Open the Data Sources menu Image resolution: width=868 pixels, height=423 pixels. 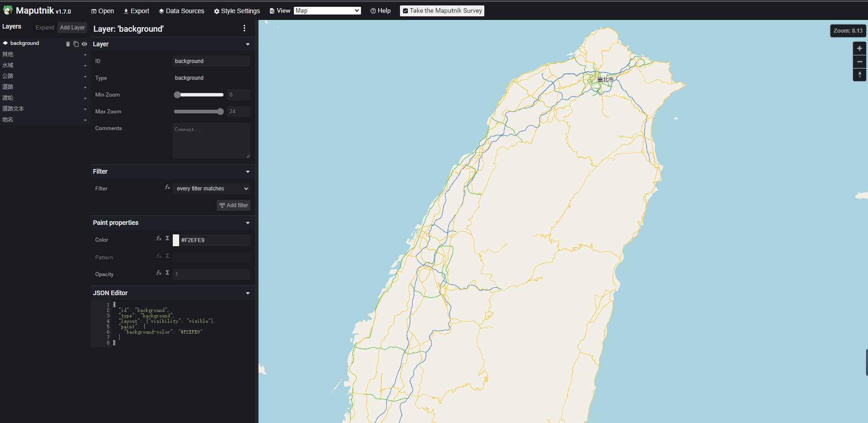point(181,10)
